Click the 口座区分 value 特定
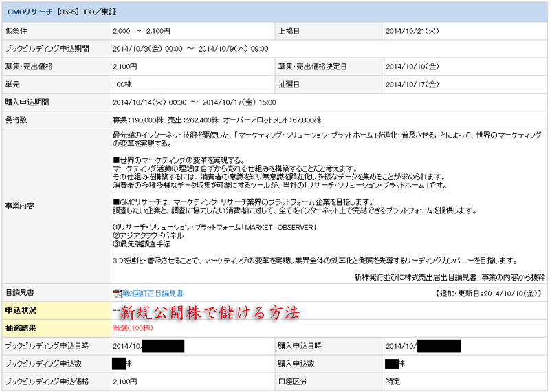The image size is (550, 392). point(393,382)
